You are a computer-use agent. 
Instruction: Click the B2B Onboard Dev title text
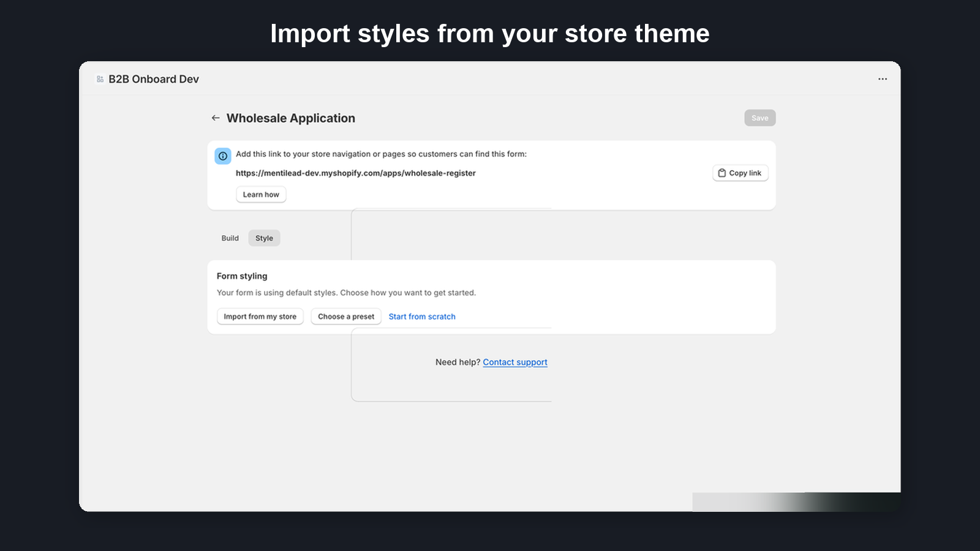[153, 78]
